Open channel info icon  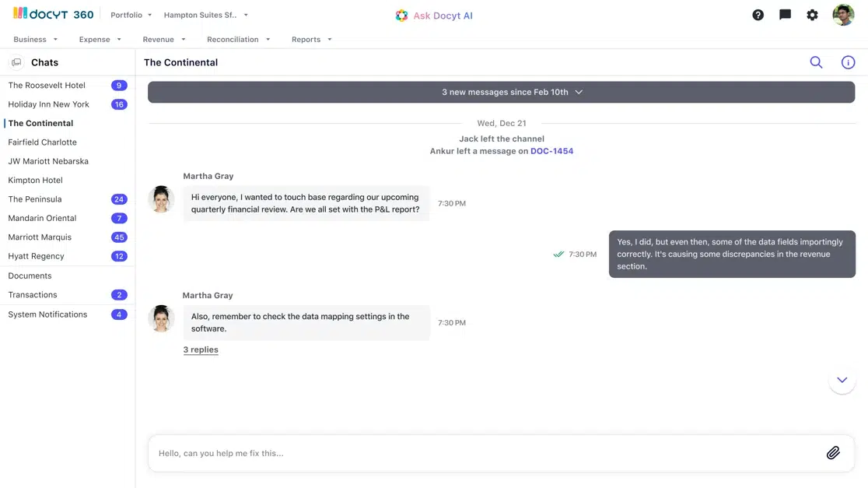(848, 62)
